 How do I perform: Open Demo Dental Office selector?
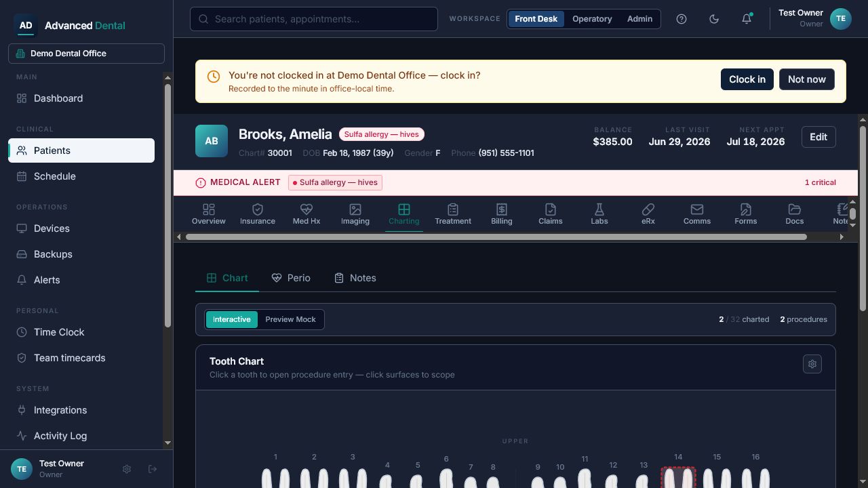coord(86,54)
